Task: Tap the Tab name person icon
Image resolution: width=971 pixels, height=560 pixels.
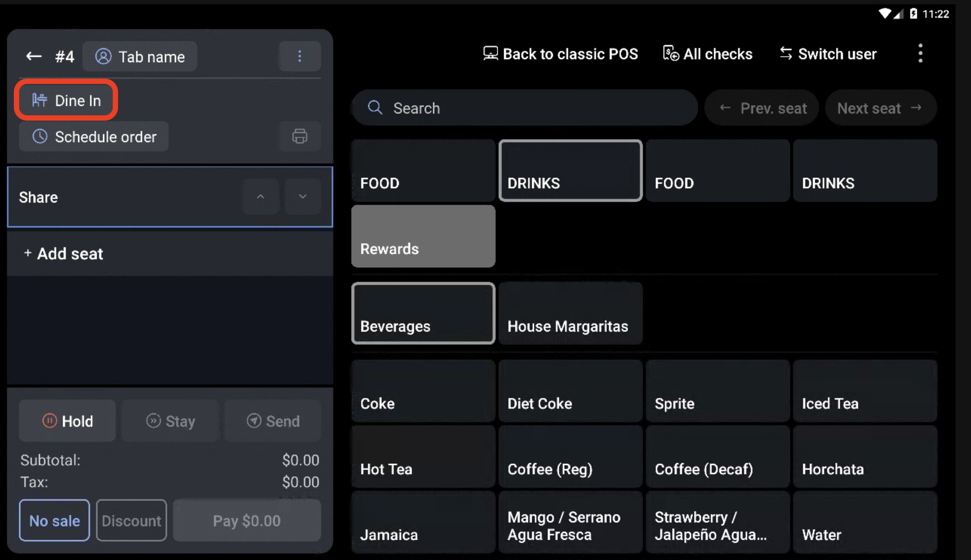Action: [x=104, y=56]
